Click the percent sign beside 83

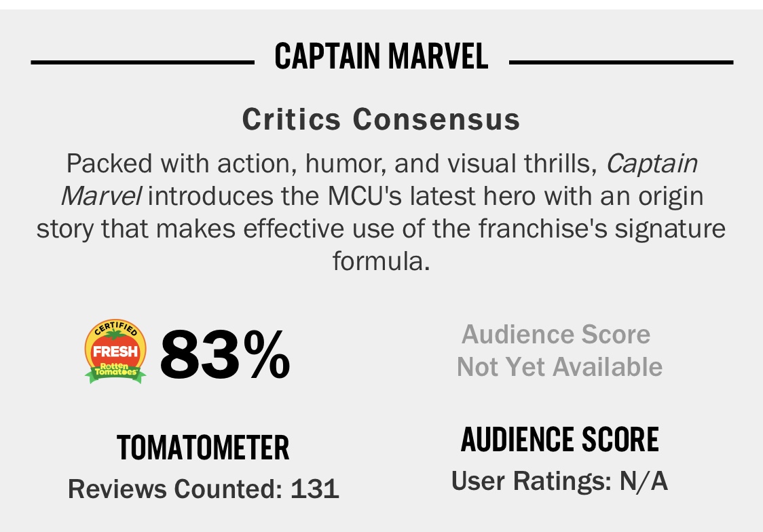click(267, 354)
